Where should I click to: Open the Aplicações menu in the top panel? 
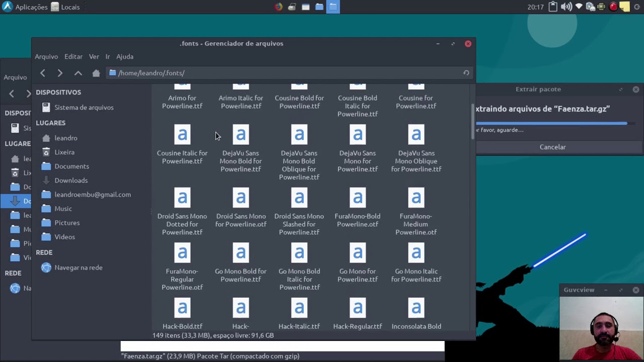click(25, 7)
